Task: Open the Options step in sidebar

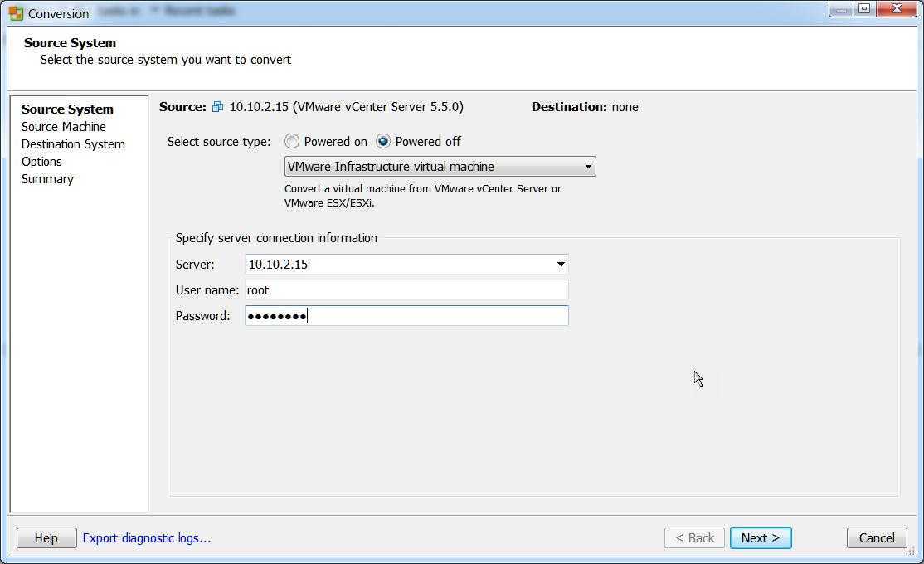Action: 41,162
